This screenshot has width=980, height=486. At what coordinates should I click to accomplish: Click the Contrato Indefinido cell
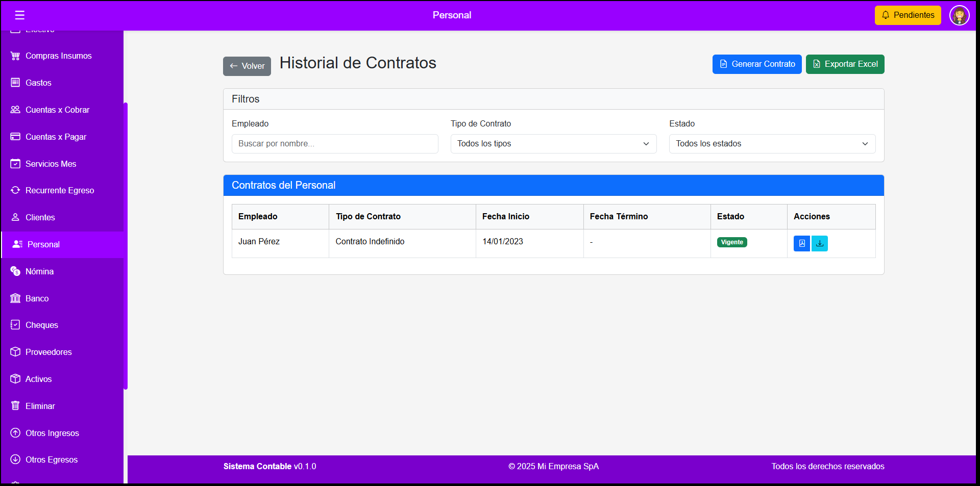coord(402,243)
